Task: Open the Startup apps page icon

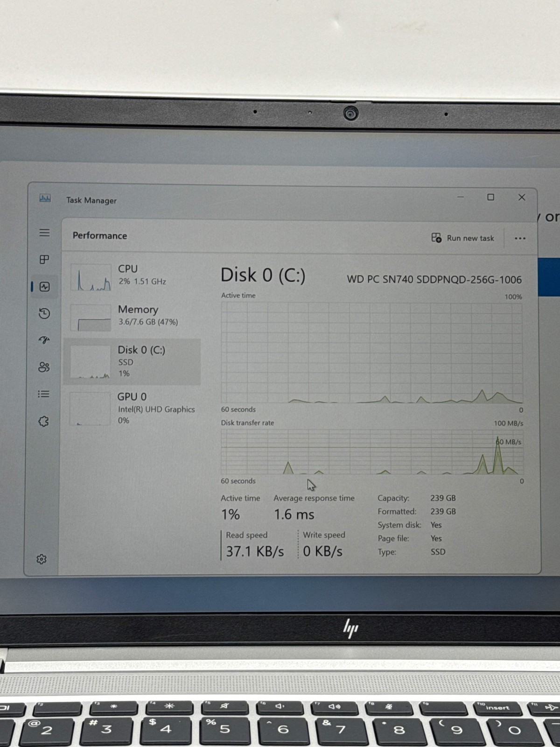Action: [x=44, y=340]
